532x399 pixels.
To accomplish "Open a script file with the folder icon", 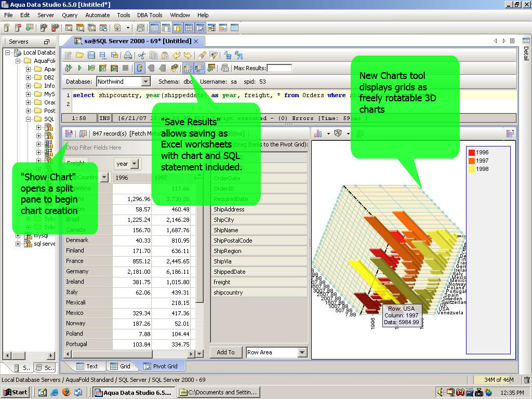I will click(79, 55).
